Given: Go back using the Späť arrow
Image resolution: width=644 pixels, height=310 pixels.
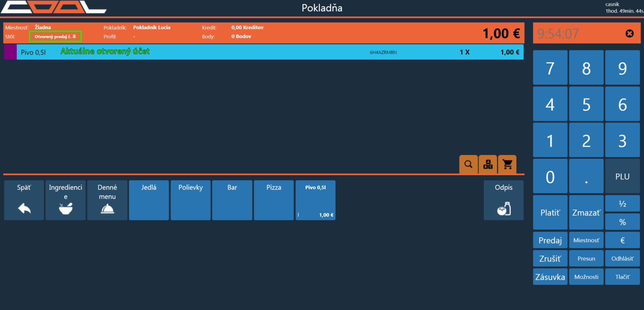Looking at the screenshot, I should (24, 200).
